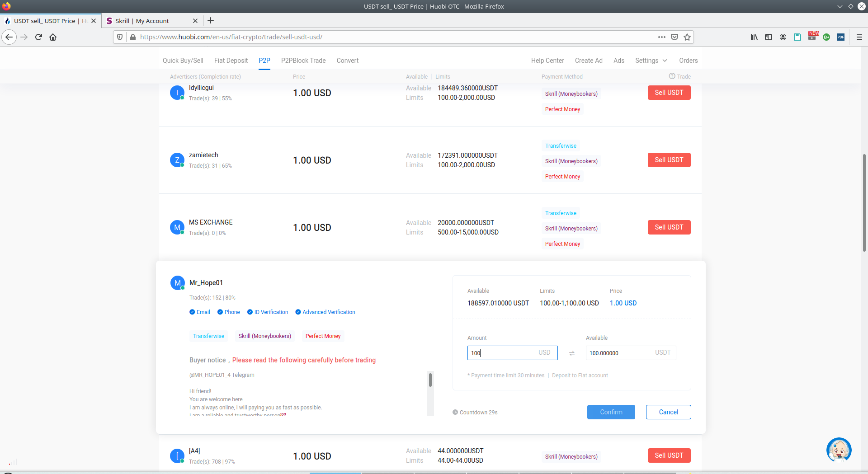Open the Orders page
The image size is (868, 474).
tap(689, 61)
